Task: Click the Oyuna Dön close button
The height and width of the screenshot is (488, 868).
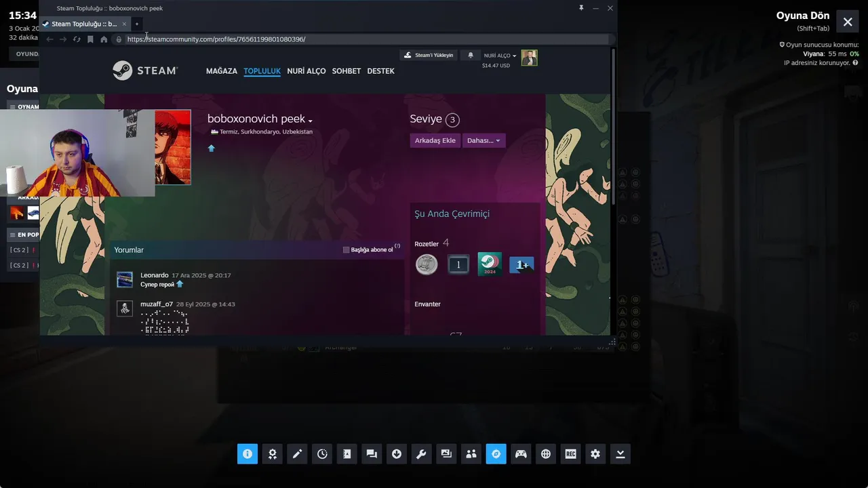Action: (848, 22)
